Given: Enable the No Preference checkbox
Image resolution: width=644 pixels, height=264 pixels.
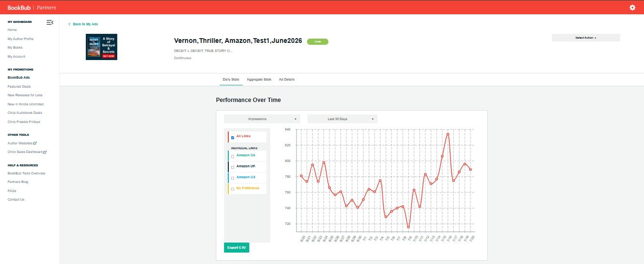Looking at the screenshot, I should (x=233, y=189).
